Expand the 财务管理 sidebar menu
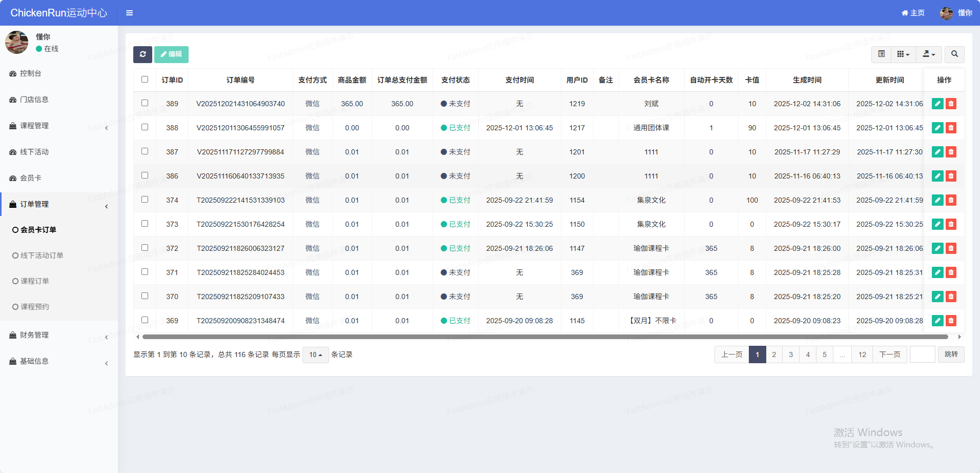The width and height of the screenshot is (980, 473). click(34, 335)
